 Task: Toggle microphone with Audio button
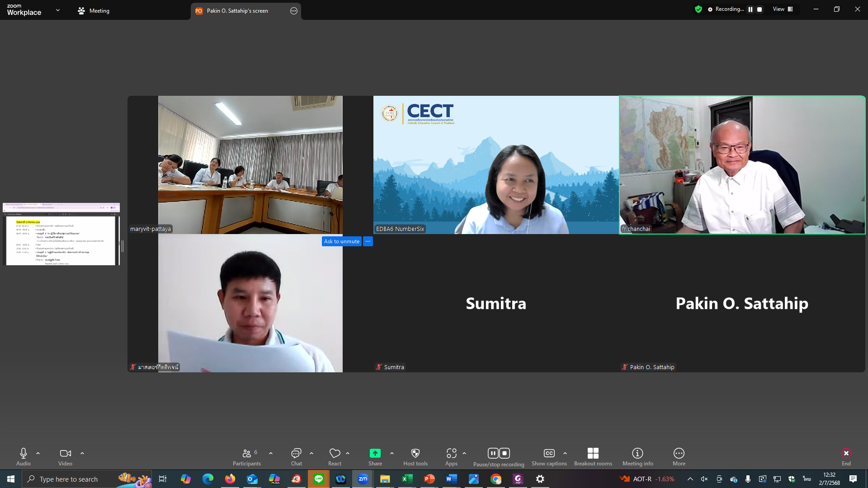coord(24,456)
